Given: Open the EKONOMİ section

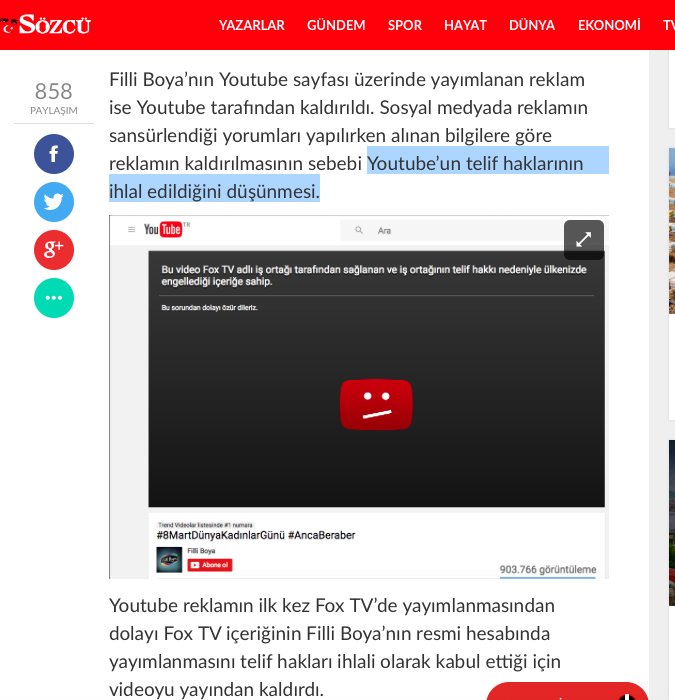Looking at the screenshot, I should click(x=609, y=25).
